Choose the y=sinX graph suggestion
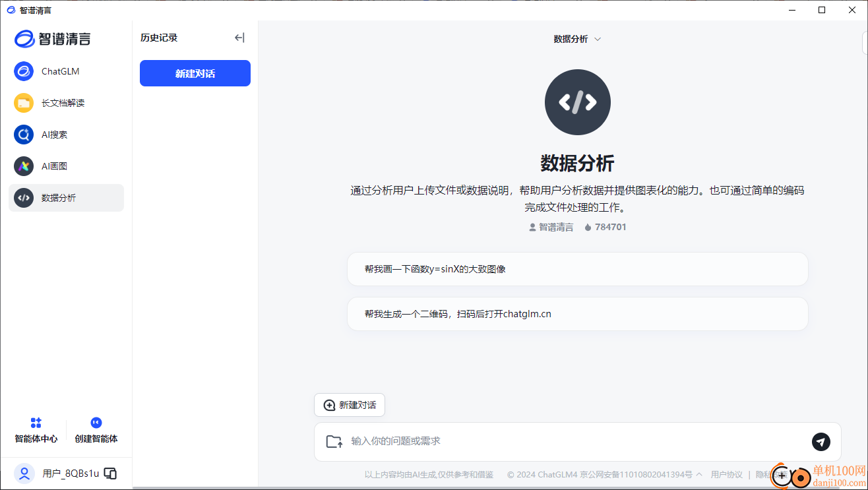868x490 pixels. 578,269
